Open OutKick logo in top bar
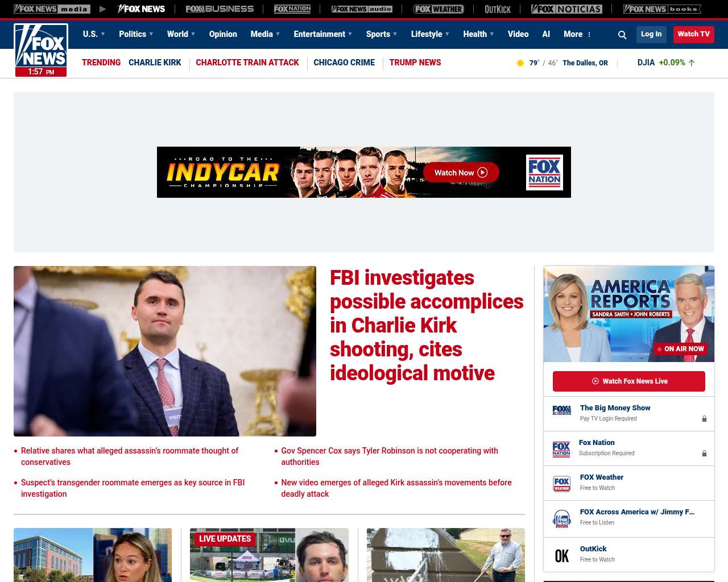Viewport: 728px width, 582px height. [x=498, y=9]
